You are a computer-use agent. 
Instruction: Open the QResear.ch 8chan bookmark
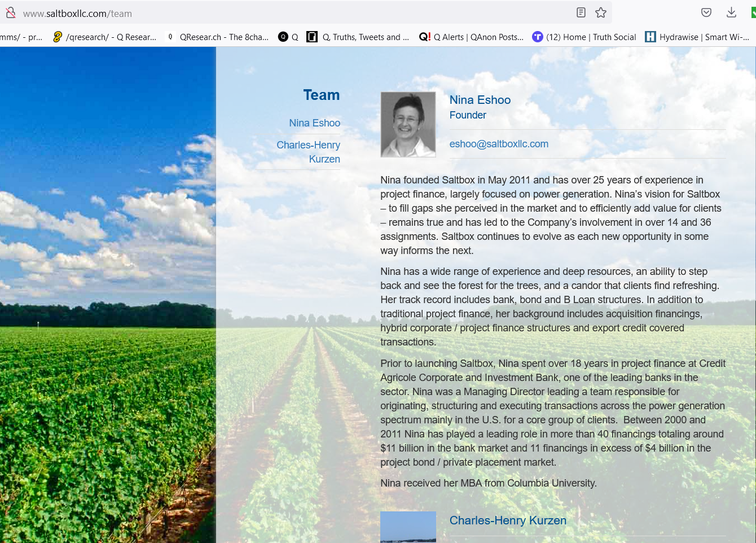(218, 37)
